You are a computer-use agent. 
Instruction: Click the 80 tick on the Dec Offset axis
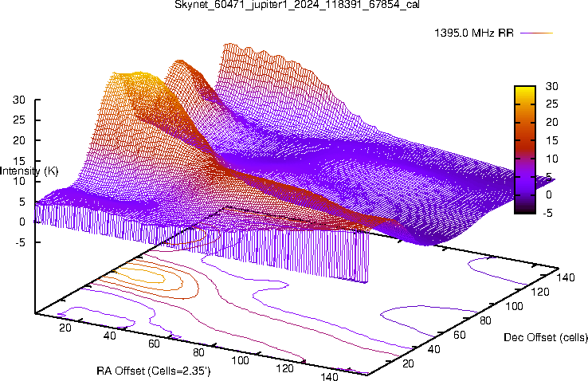[485, 320]
